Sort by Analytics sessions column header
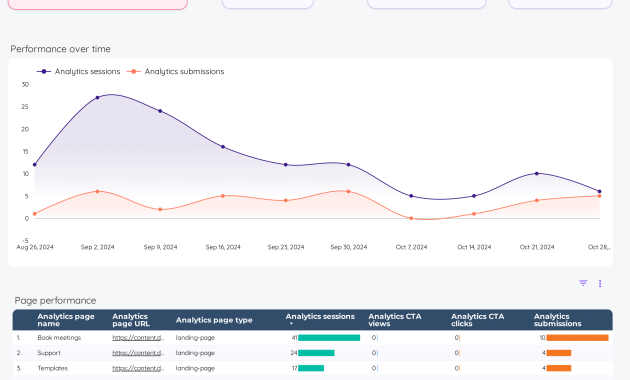 coord(320,317)
